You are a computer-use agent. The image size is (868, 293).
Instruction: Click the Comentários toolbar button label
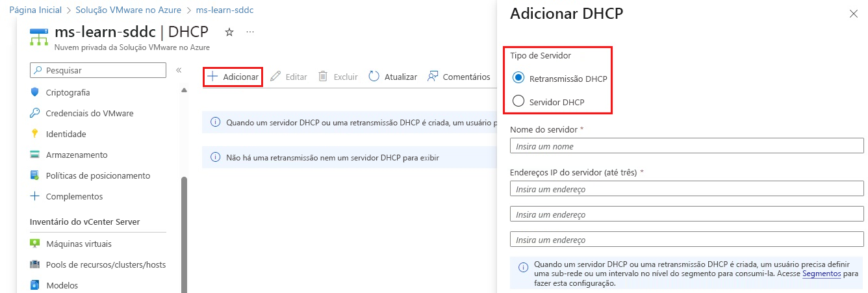[x=466, y=77]
